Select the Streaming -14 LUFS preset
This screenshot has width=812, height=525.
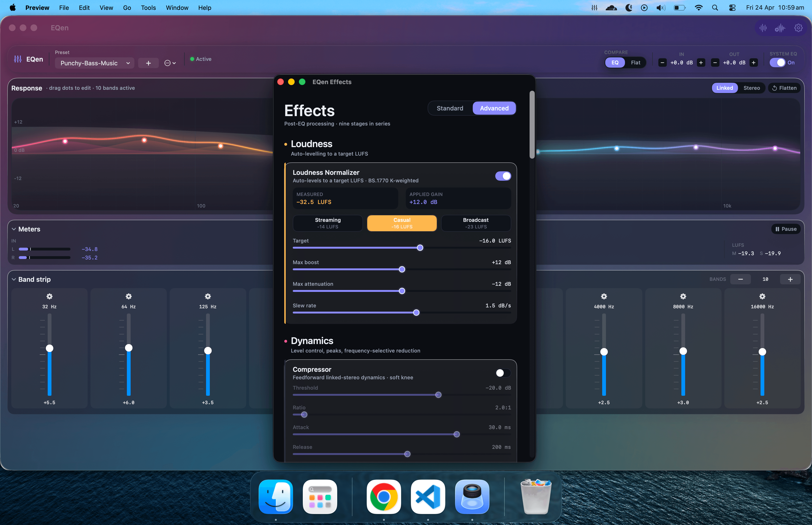[x=328, y=223]
